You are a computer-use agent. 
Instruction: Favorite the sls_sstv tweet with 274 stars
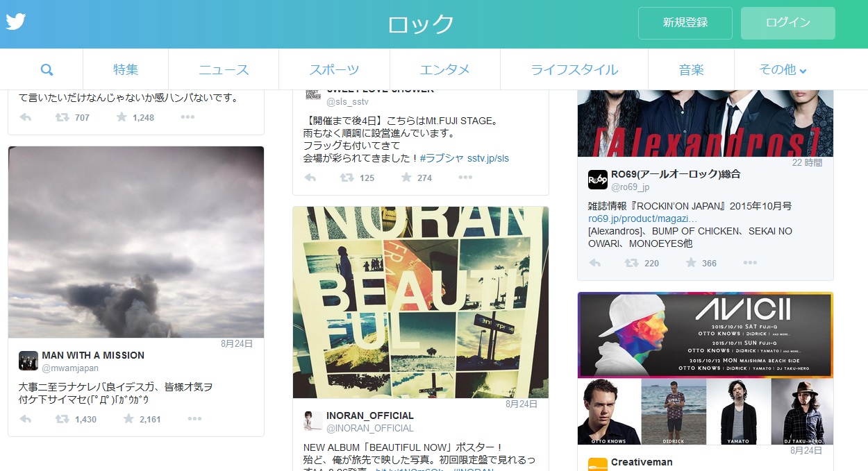(406, 178)
